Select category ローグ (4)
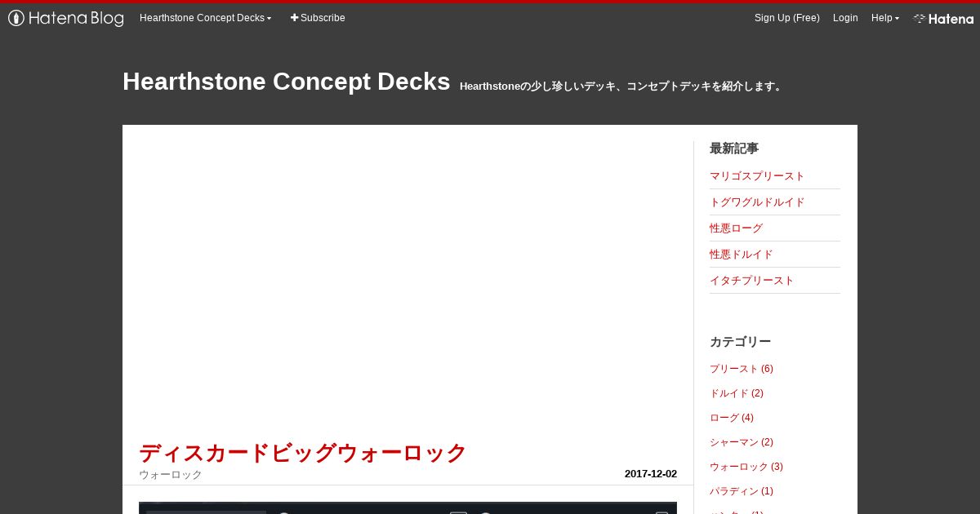The width and height of the screenshot is (980, 514). pos(731,418)
